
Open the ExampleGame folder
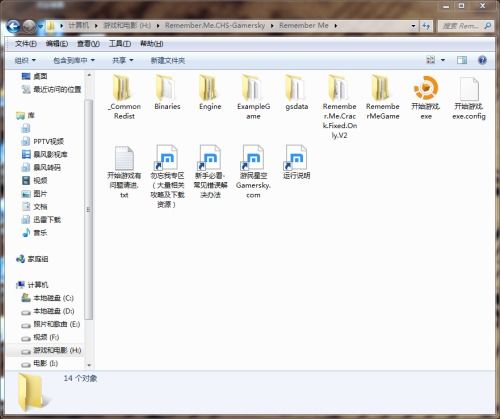[x=253, y=97]
